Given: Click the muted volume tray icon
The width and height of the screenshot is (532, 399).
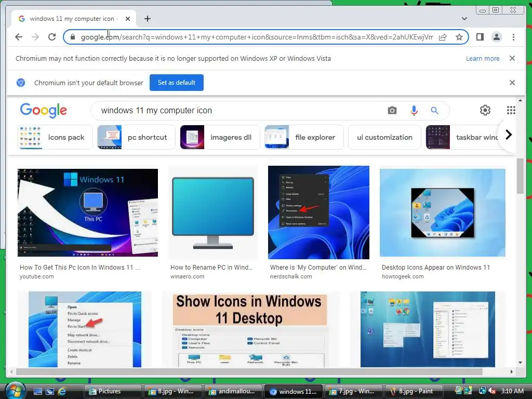Looking at the screenshot, I should click(x=493, y=391).
